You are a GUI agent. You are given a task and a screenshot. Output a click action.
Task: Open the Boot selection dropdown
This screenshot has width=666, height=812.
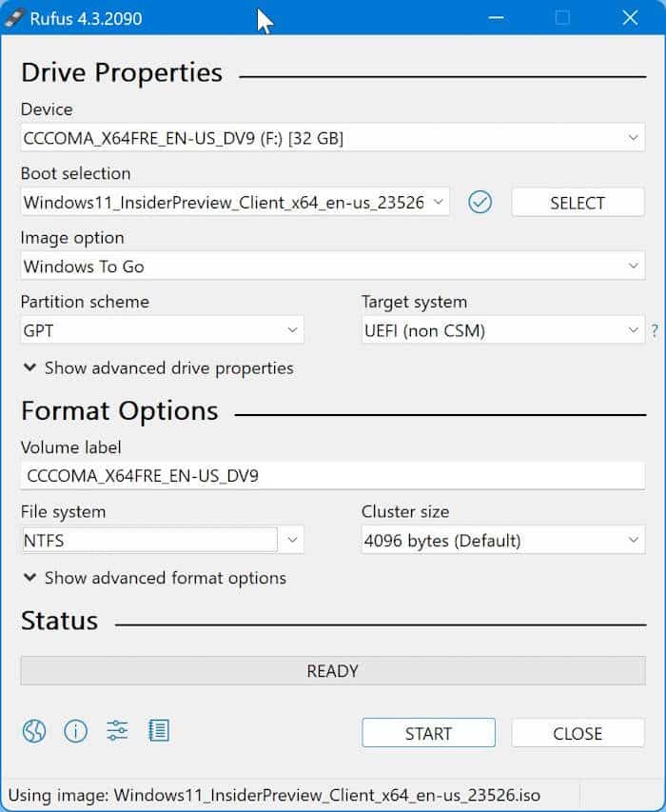click(235, 202)
